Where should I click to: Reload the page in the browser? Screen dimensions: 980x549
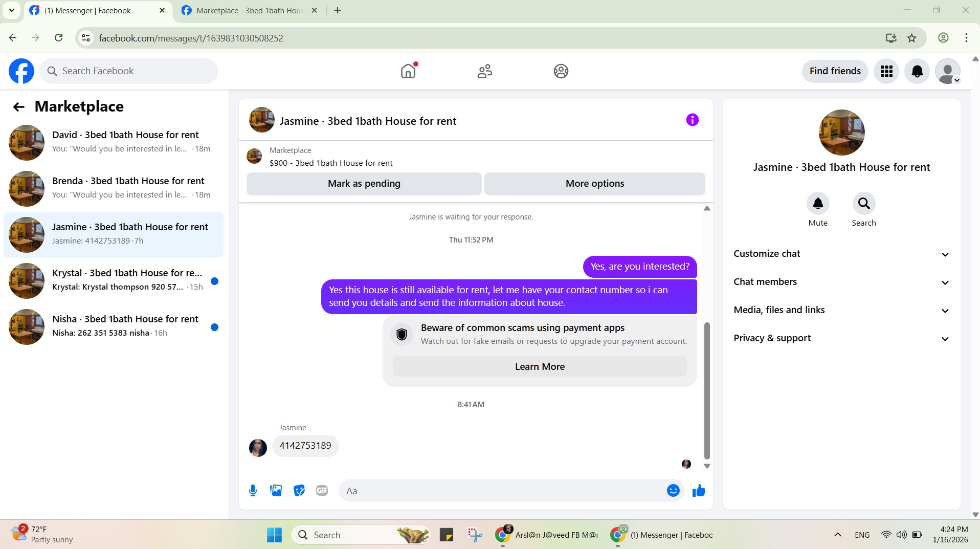coord(59,38)
